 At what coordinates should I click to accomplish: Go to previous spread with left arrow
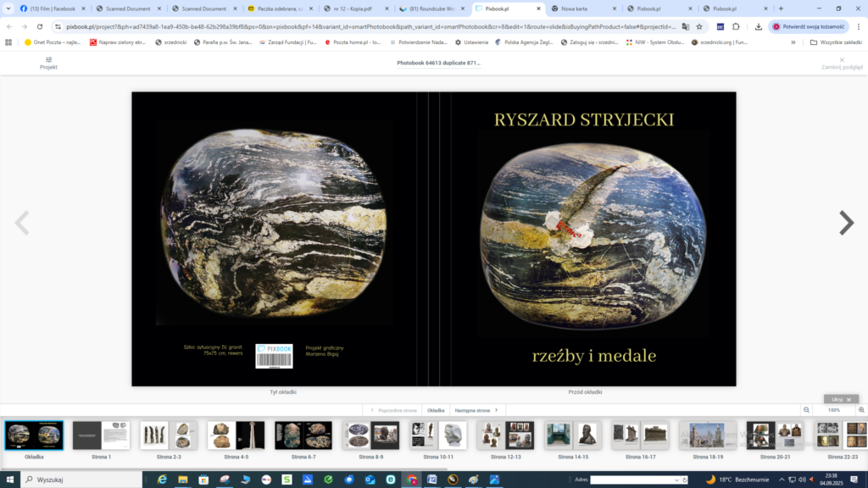(x=22, y=223)
